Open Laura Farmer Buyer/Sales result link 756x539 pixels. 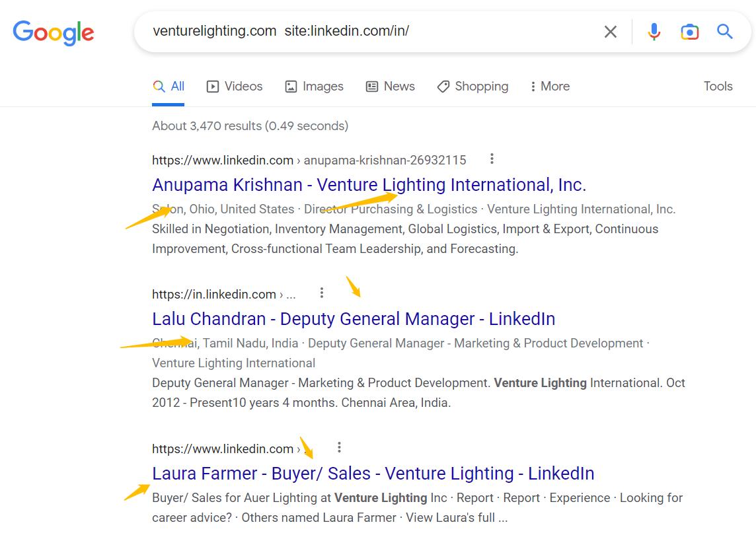pos(373,474)
